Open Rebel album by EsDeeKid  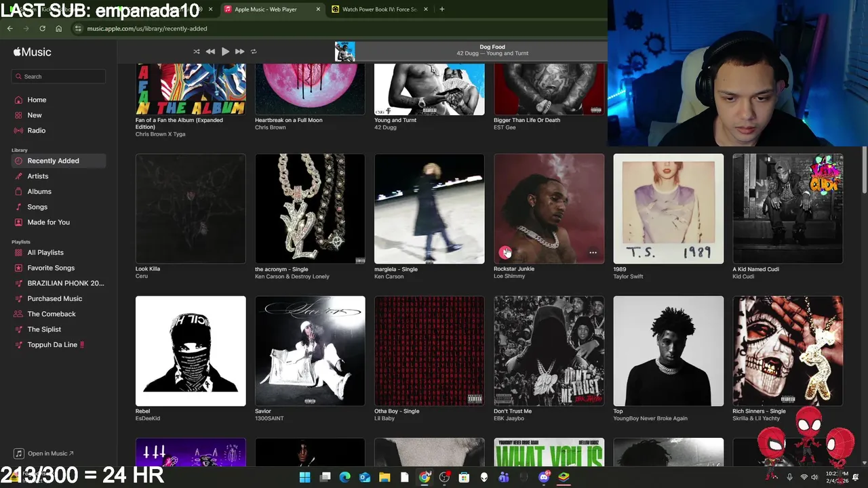tap(191, 351)
